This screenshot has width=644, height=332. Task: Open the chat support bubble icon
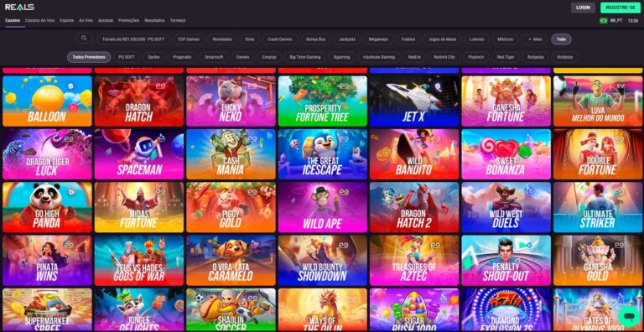[628, 315]
